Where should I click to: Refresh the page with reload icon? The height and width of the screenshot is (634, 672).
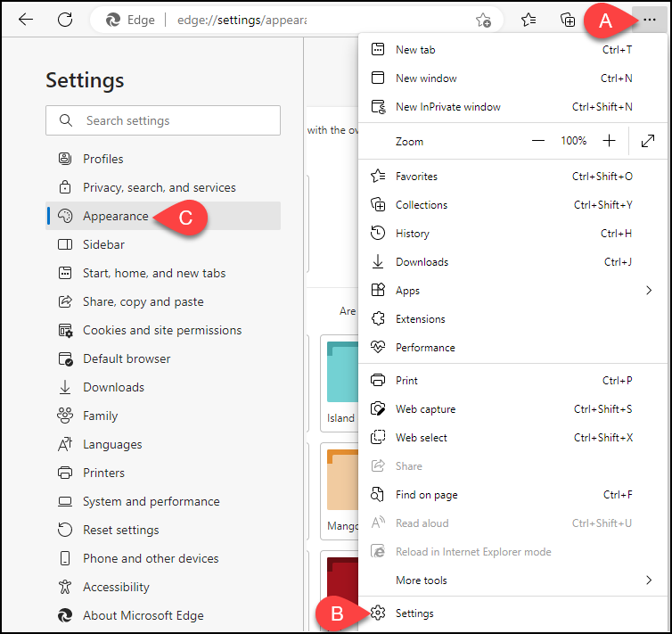point(65,20)
